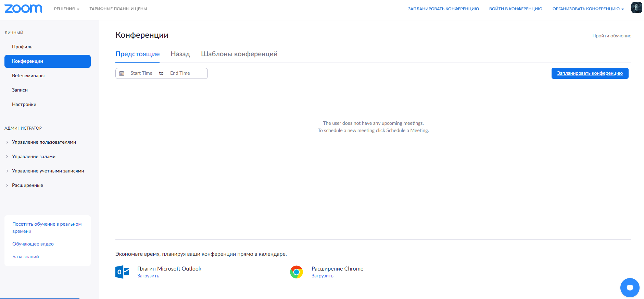Open Тарифные планы и цены

(x=118, y=9)
